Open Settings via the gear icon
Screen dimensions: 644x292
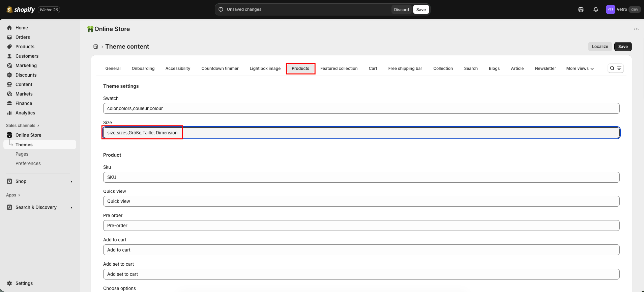(9, 283)
